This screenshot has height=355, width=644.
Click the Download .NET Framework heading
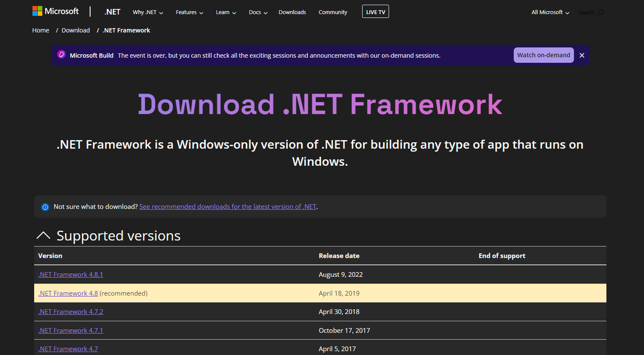pyautogui.click(x=320, y=105)
